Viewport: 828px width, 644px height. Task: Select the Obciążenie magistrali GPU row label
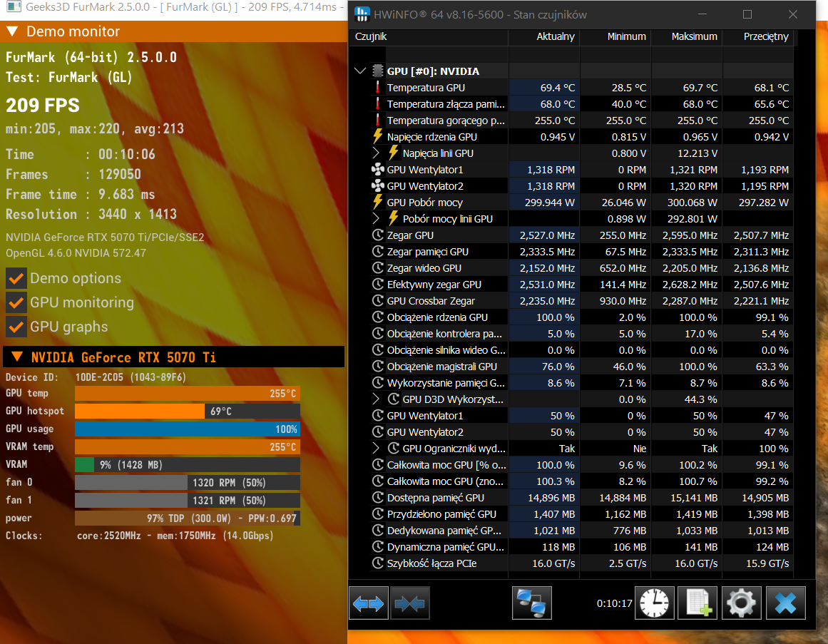click(442, 367)
